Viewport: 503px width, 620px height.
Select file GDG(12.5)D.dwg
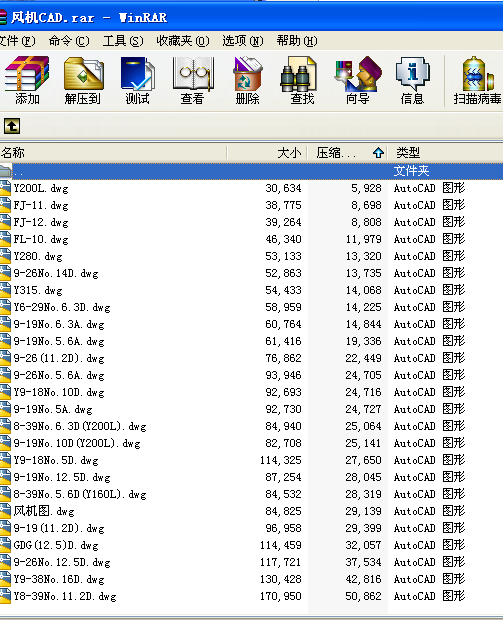56,545
